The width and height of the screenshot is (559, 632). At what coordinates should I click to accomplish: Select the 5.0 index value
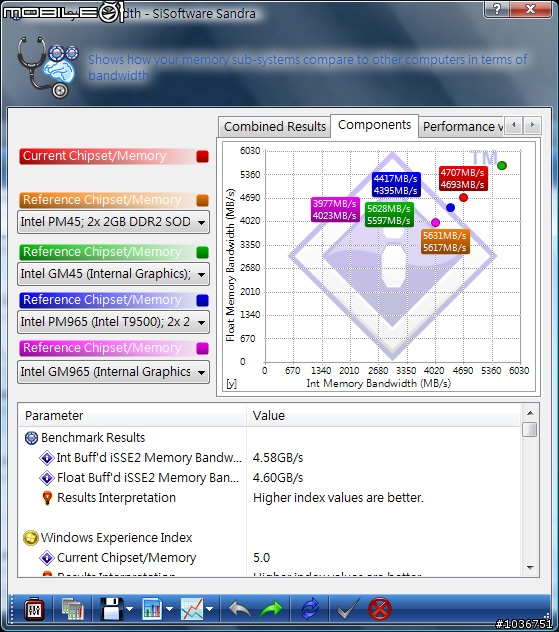point(262,558)
